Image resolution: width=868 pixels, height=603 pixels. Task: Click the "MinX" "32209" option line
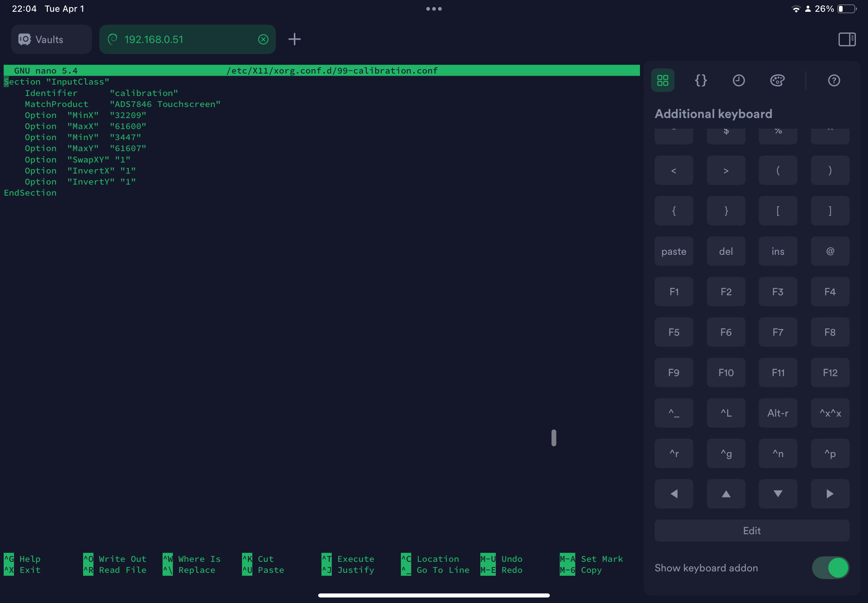coord(85,115)
